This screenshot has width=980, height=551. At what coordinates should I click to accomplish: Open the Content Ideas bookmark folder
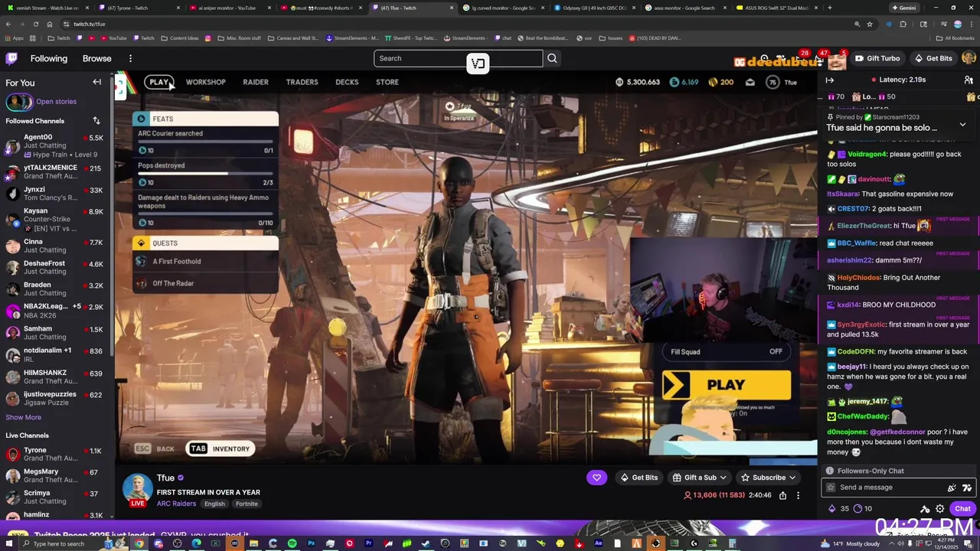[x=179, y=37]
